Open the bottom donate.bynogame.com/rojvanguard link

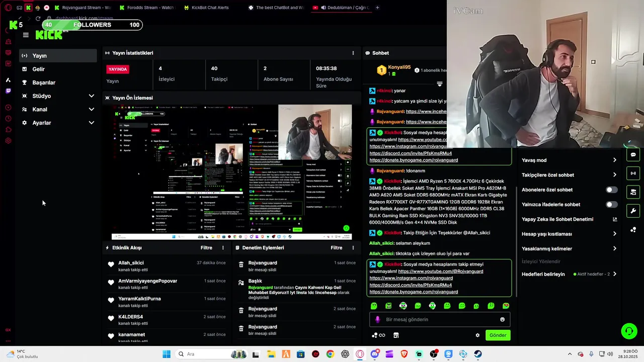[x=414, y=292]
